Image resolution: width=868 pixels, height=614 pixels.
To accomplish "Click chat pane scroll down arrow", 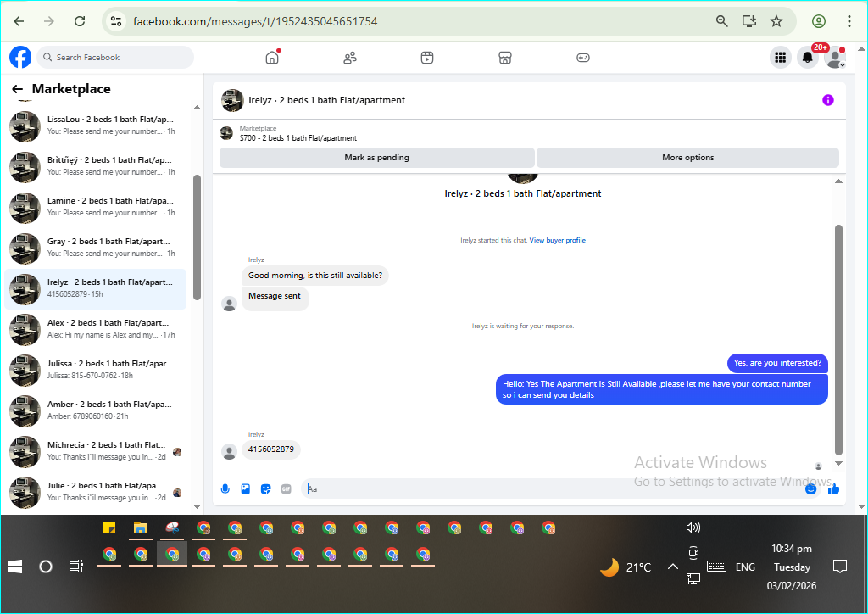I will point(838,463).
